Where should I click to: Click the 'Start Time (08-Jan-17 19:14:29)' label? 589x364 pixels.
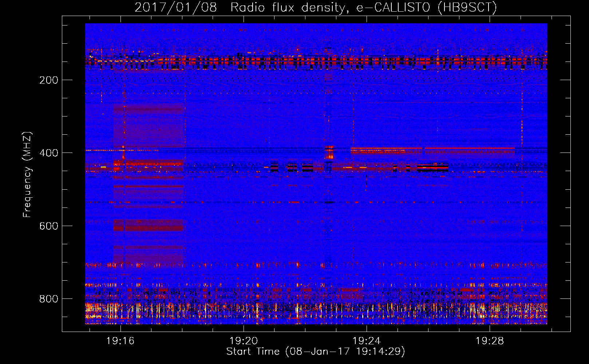pyautogui.click(x=316, y=352)
